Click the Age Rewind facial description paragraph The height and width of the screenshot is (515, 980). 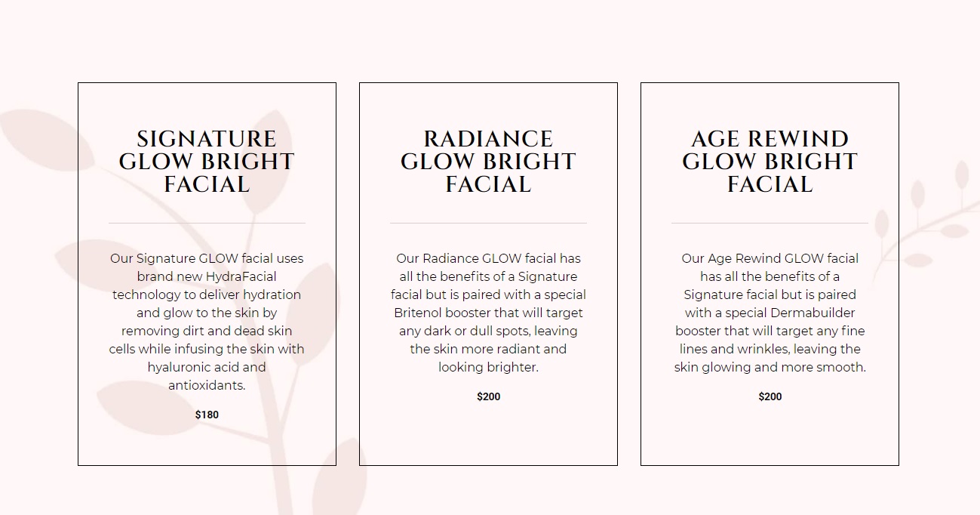tap(770, 313)
